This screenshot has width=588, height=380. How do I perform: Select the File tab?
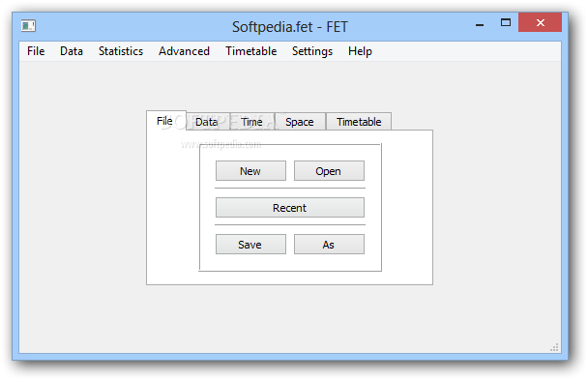tap(165, 121)
